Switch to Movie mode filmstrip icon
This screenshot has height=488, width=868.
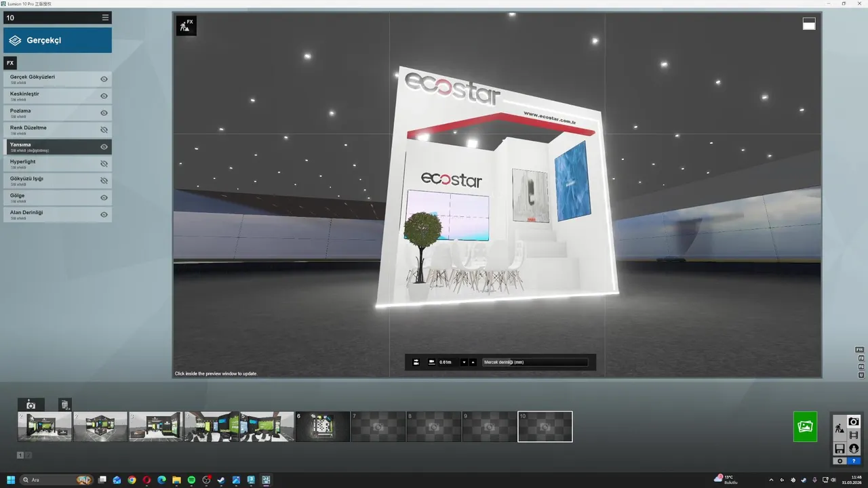coord(854,435)
